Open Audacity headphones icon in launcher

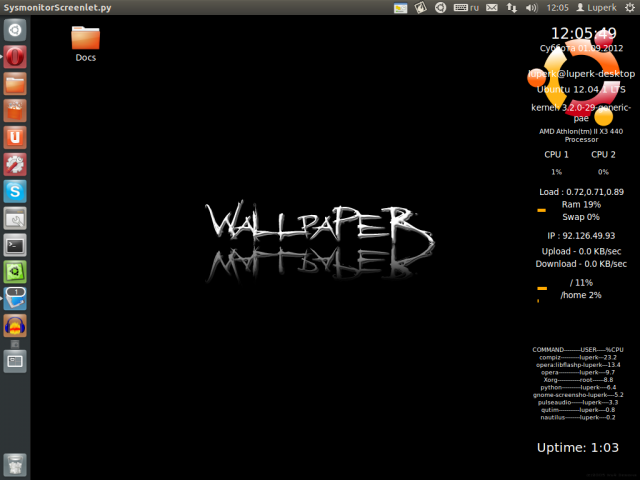point(15,325)
